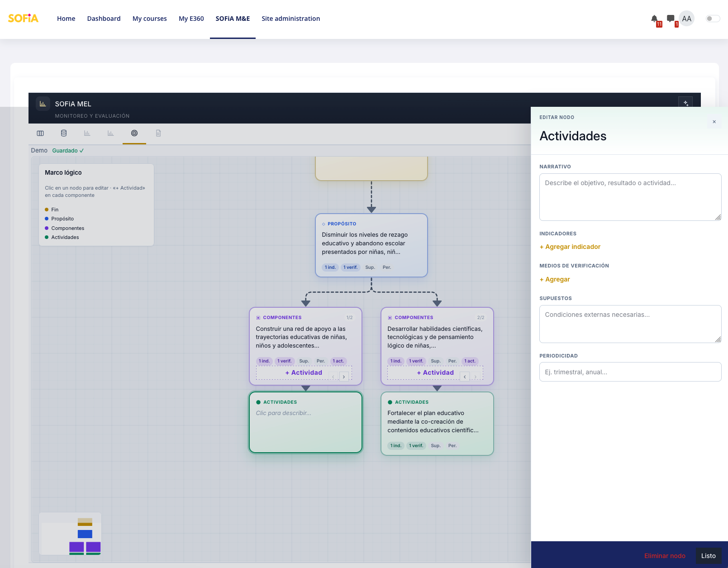The width and height of the screenshot is (728, 568).
Task: Close the Editar nodo panel
Action: point(714,122)
